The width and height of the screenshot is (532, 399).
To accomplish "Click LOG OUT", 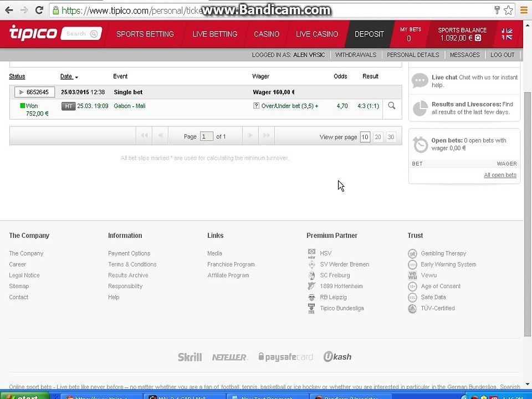I will pos(502,55).
